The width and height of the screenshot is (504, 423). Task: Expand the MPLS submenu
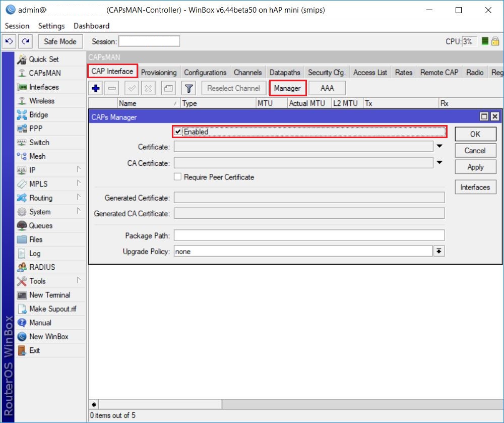point(79,183)
